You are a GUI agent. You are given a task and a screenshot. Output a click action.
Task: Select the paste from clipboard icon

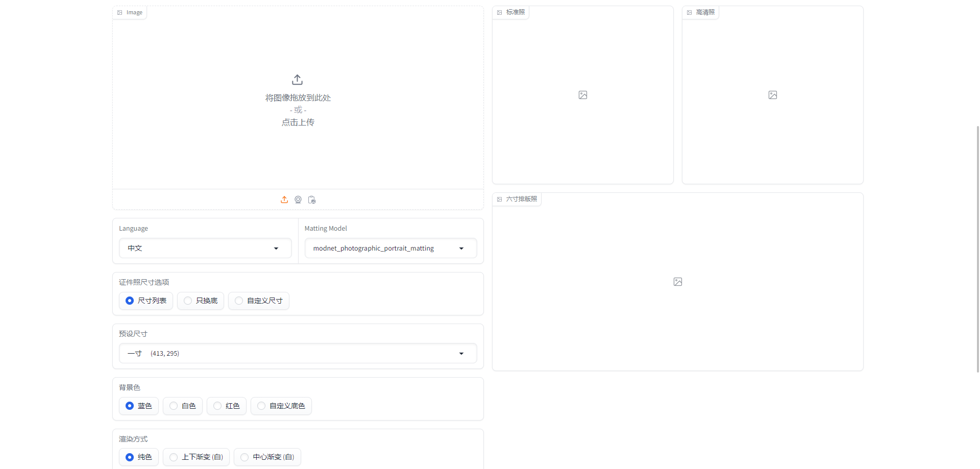[x=312, y=200]
